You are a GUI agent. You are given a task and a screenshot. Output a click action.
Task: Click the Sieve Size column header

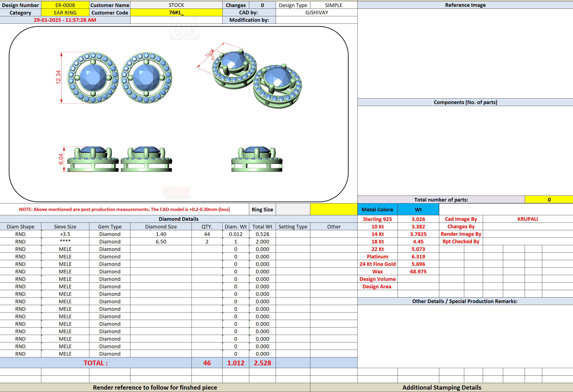(x=65, y=227)
